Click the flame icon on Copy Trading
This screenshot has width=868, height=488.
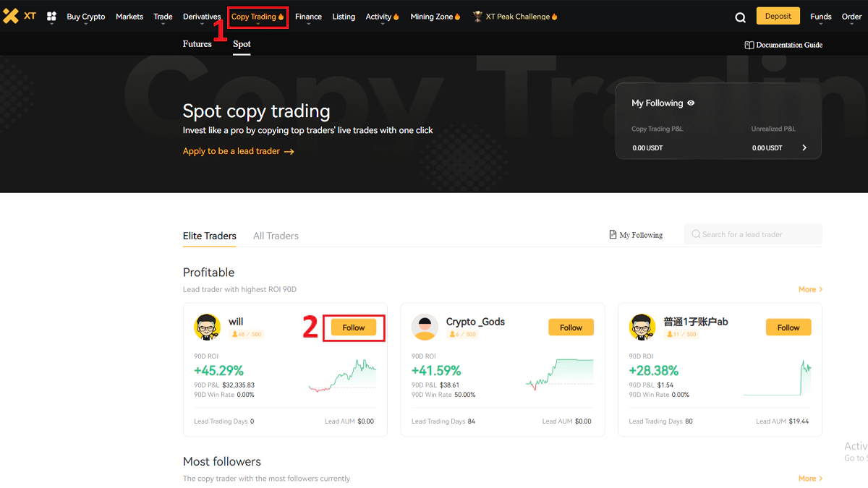tap(281, 17)
